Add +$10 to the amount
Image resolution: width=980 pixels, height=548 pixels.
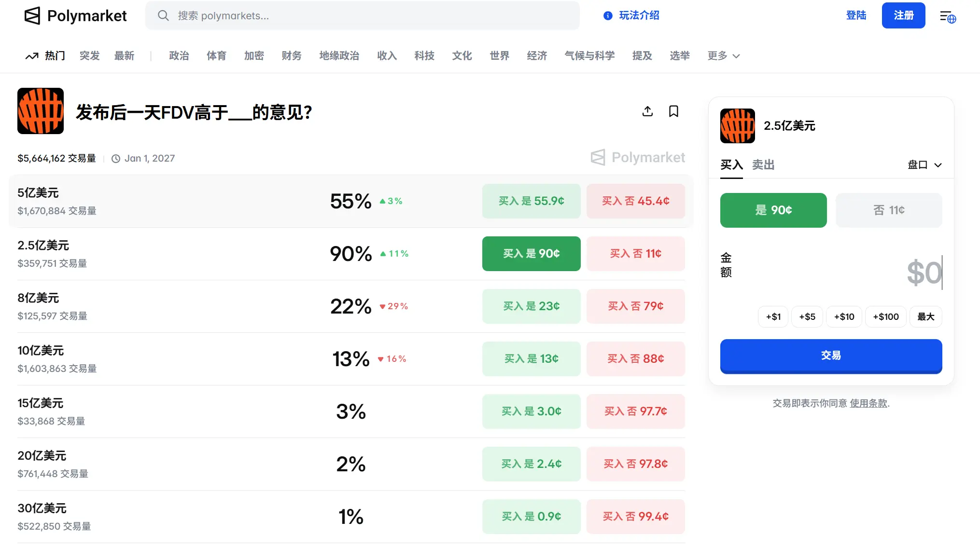click(844, 317)
